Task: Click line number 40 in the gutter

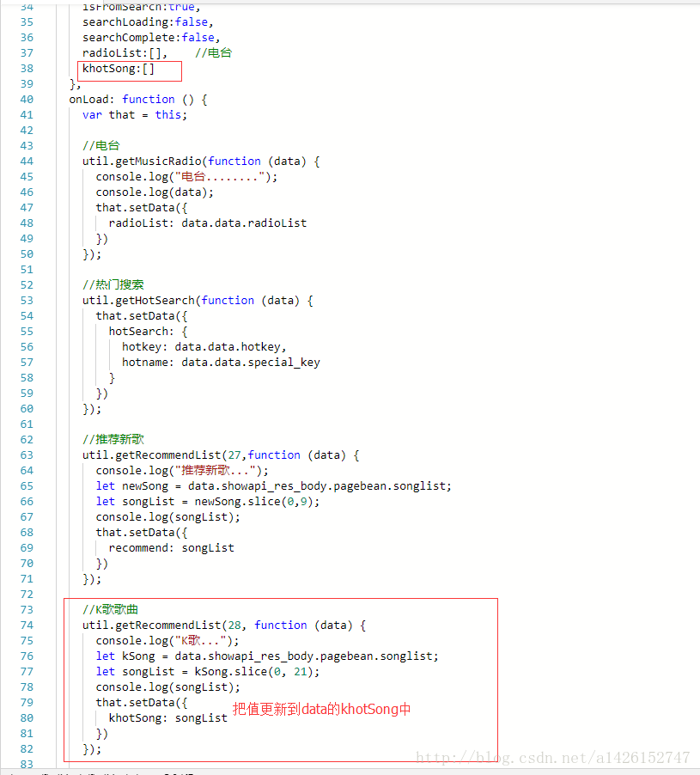Action: click(27, 100)
